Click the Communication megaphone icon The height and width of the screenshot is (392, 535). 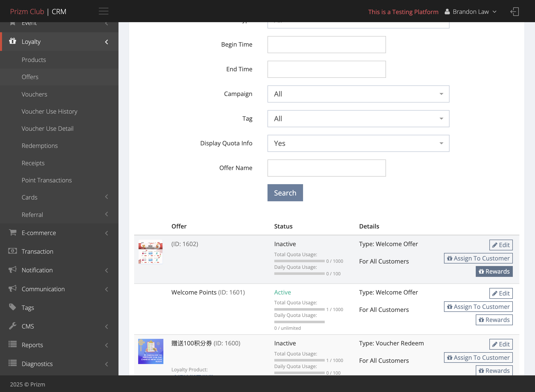13,288
